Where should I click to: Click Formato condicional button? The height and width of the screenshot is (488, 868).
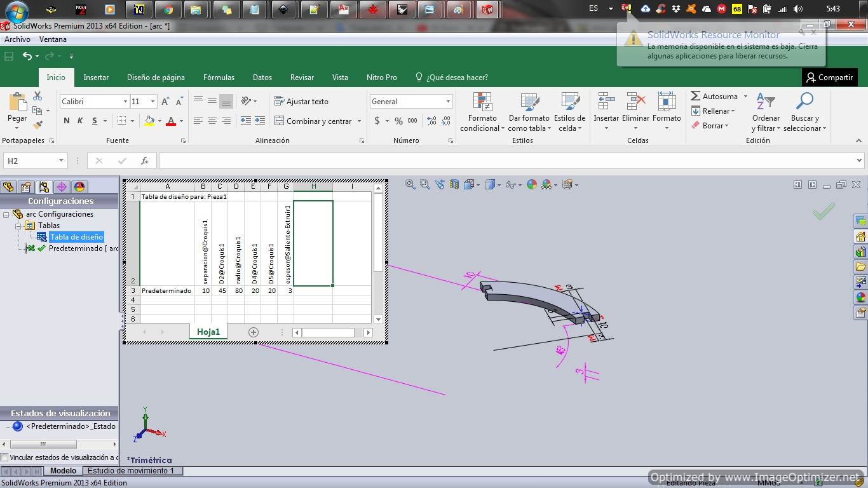pos(482,112)
